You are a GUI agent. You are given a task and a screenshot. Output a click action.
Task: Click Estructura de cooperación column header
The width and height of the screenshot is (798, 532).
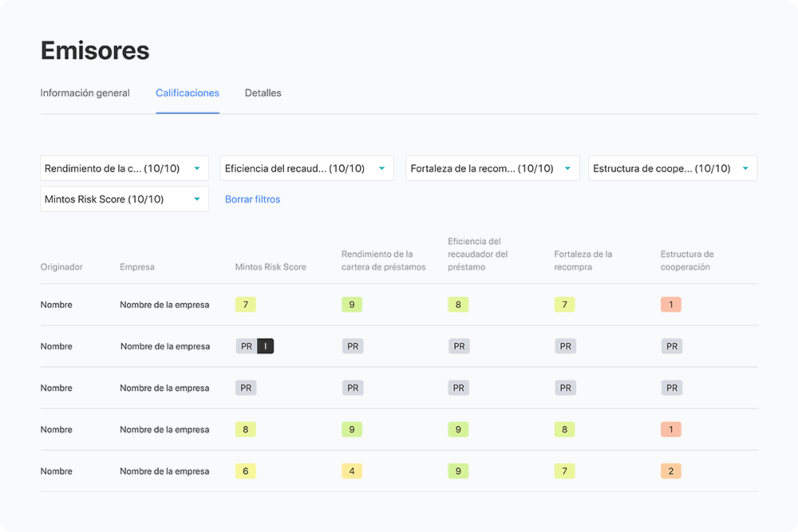click(687, 260)
